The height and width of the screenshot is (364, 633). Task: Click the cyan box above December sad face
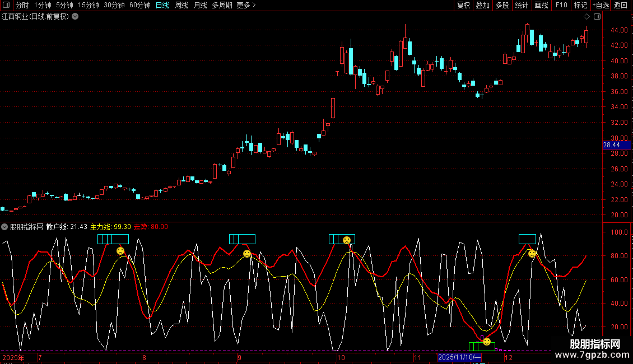pos(527,239)
